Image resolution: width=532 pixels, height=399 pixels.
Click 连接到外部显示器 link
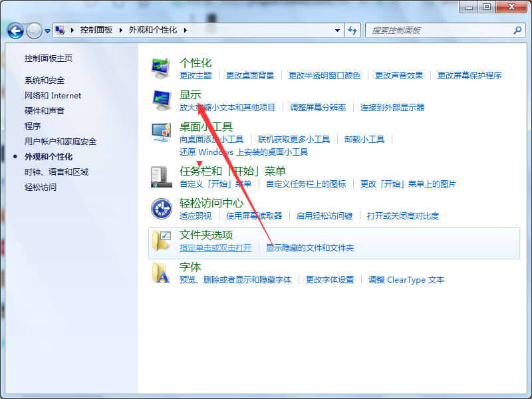pyautogui.click(x=392, y=108)
